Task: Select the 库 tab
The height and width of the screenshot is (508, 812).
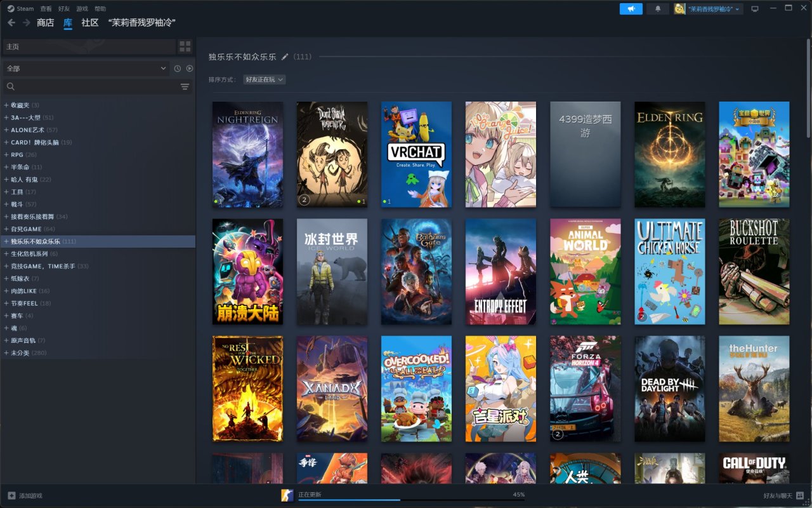Action: click(68, 23)
